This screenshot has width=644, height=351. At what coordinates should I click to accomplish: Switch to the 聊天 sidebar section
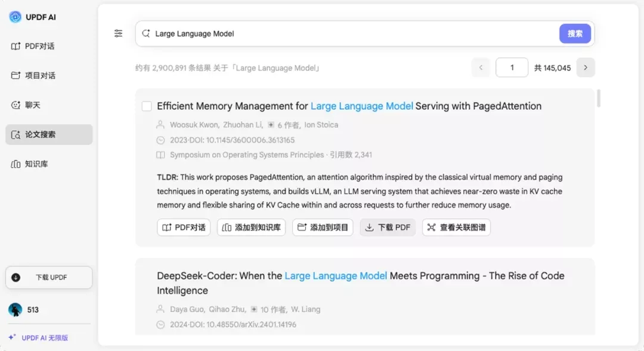49,105
